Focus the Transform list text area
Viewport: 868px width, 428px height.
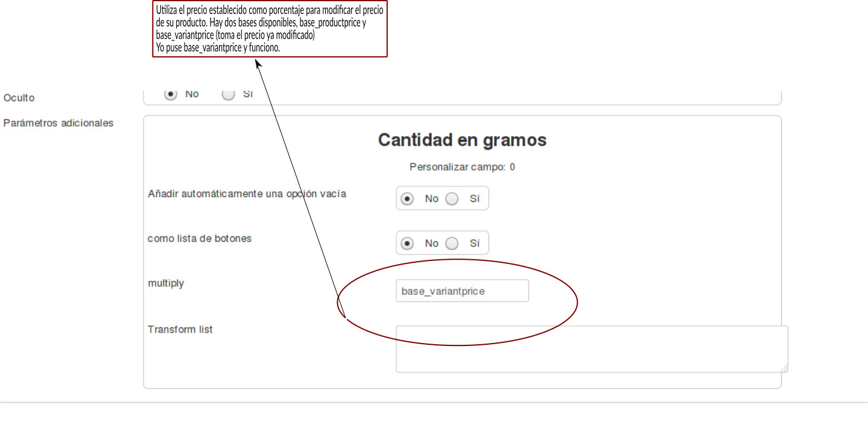[x=592, y=349]
